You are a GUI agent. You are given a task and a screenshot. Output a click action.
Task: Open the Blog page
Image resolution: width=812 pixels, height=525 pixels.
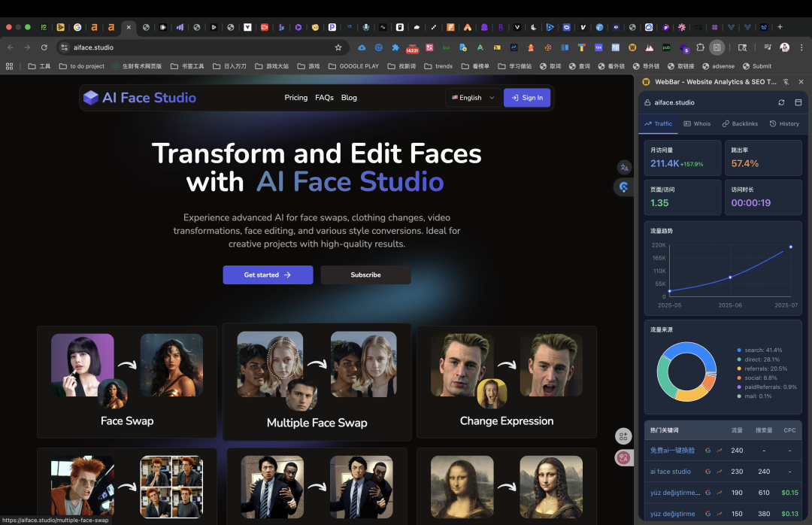point(349,98)
